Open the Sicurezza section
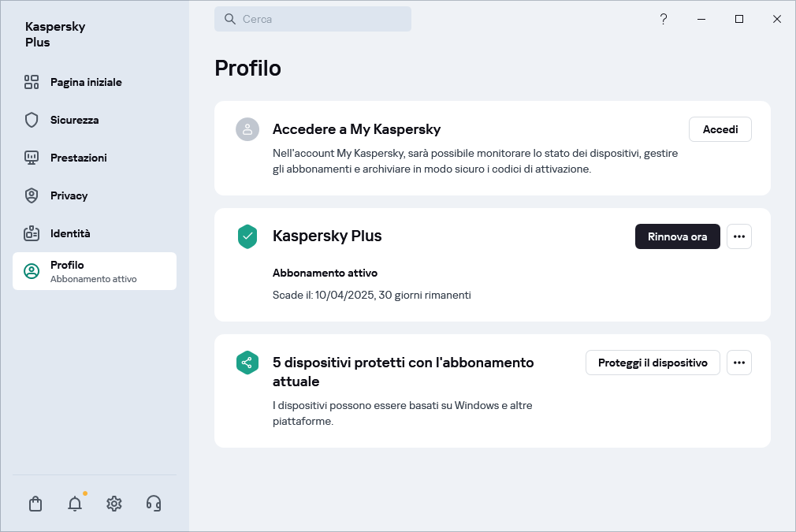Viewport: 796px width, 532px height. pos(75,120)
